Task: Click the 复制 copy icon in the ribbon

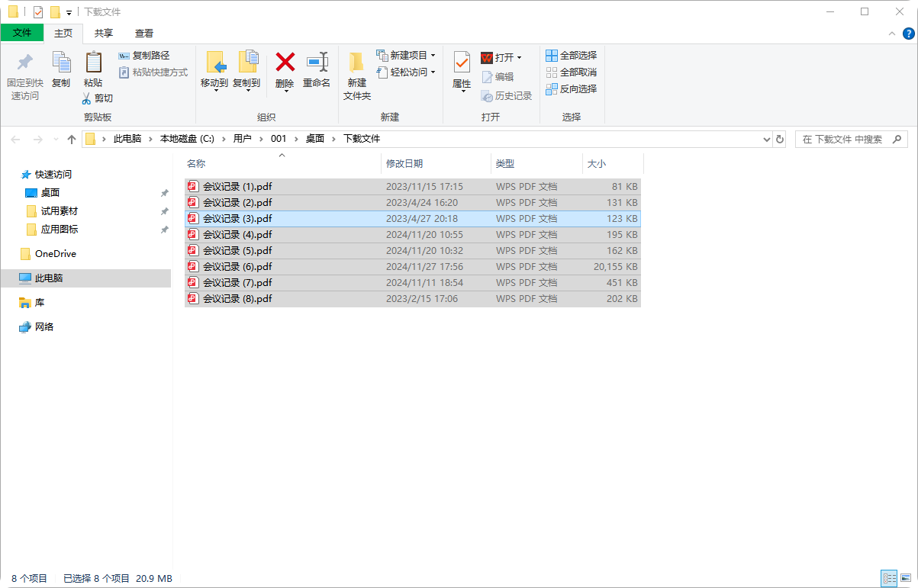Action: click(61, 63)
